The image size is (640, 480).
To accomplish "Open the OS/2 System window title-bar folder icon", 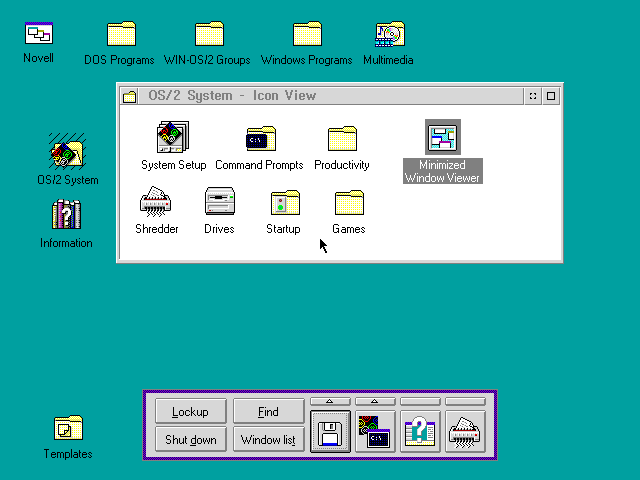I will click(x=130, y=96).
